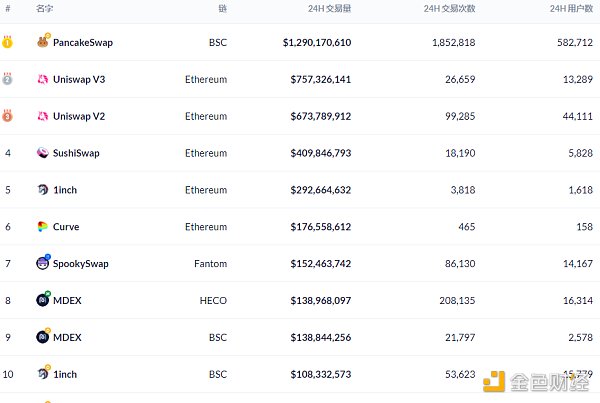
Task: Sort by the 24H用户数 column header
Action: 571,8
